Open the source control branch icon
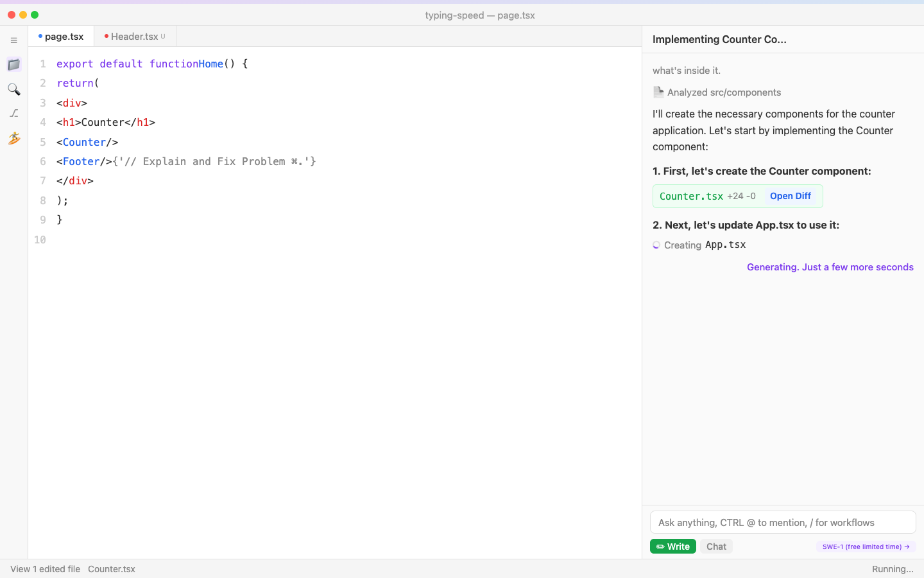 coord(13,114)
